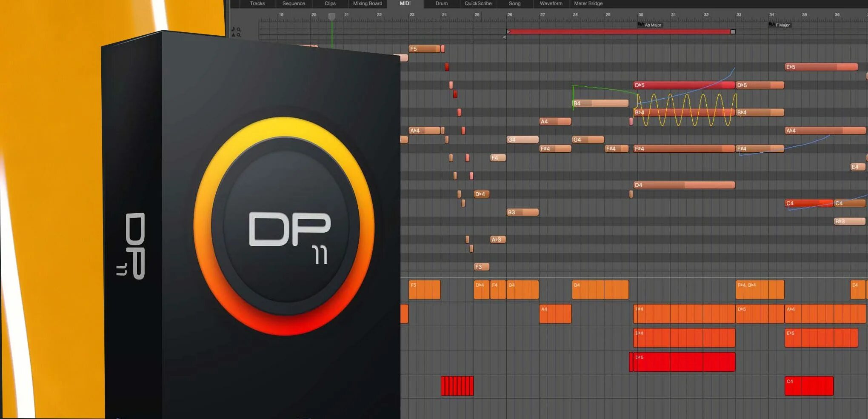Click the left-pointing triangle below the loop start

click(x=504, y=37)
